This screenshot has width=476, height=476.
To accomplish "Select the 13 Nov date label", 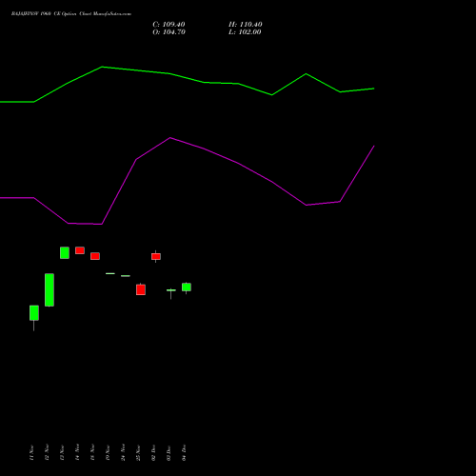I will tap(62, 452).
